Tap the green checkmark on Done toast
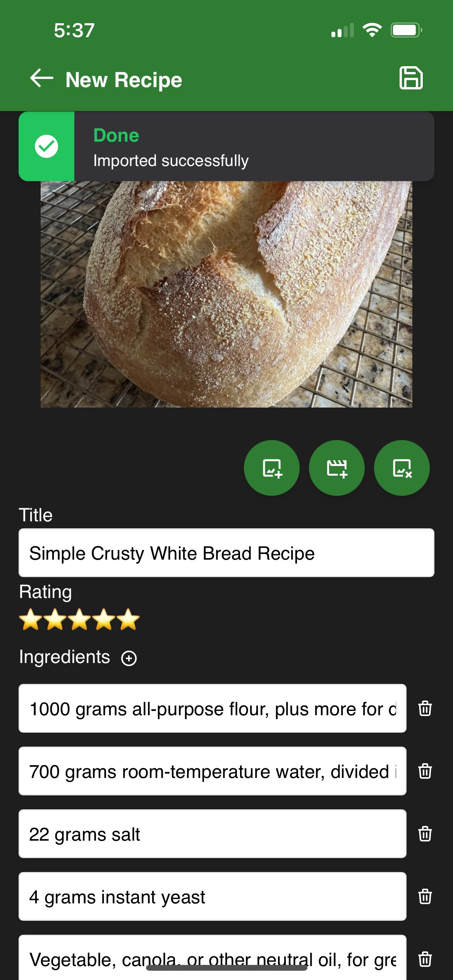The width and height of the screenshot is (453, 980). pyautogui.click(x=46, y=147)
